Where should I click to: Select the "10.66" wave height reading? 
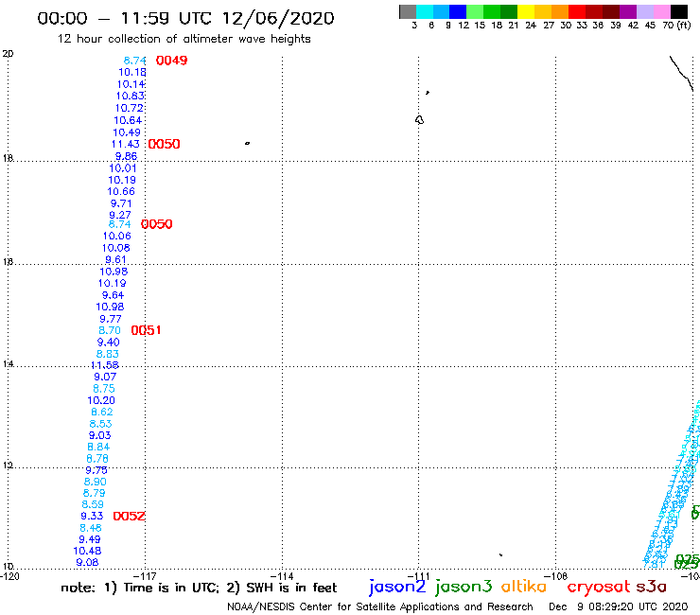pyautogui.click(x=121, y=192)
